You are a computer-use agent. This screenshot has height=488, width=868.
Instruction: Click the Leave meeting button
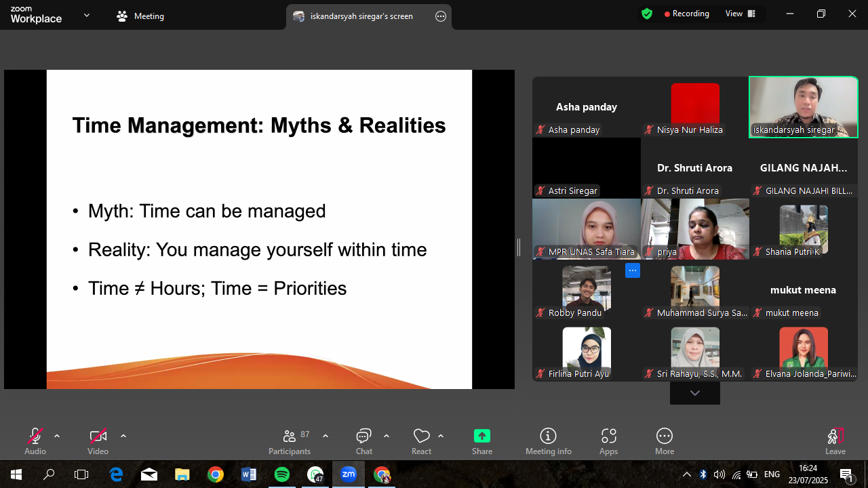(x=835, y=441)
